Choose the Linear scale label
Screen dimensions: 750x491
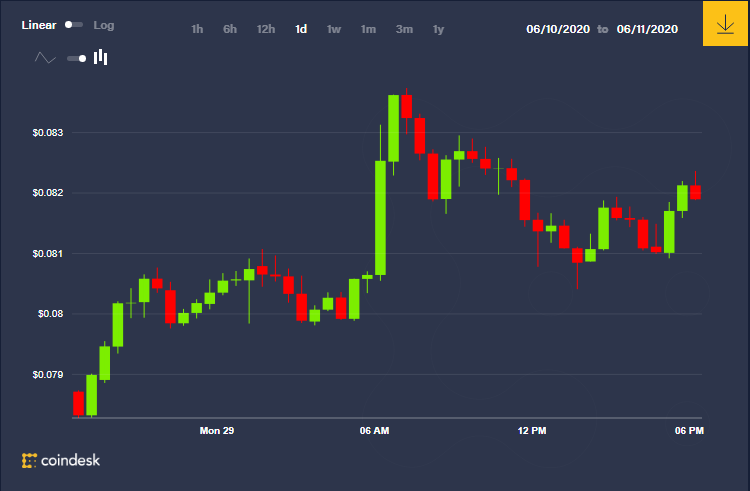(x=39, y=25)
